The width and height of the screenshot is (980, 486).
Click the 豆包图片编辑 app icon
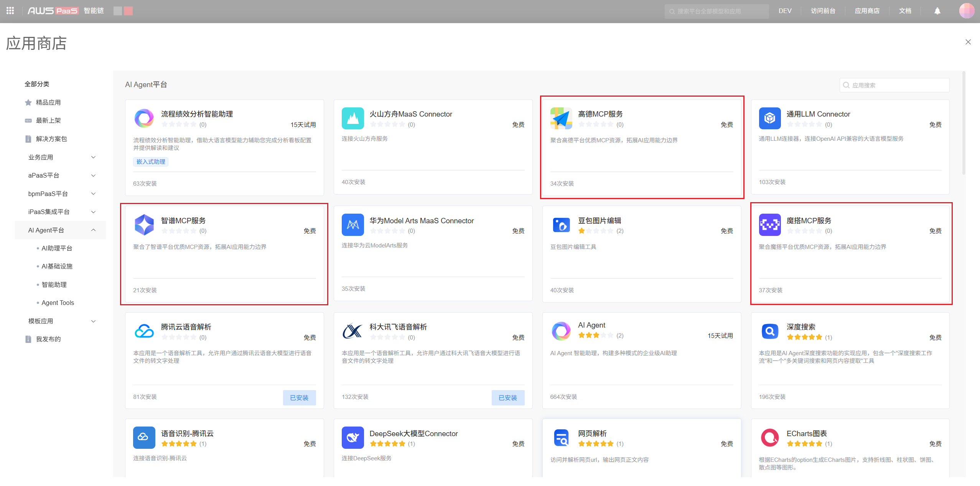pyautogui.click(x=561, y=225)
